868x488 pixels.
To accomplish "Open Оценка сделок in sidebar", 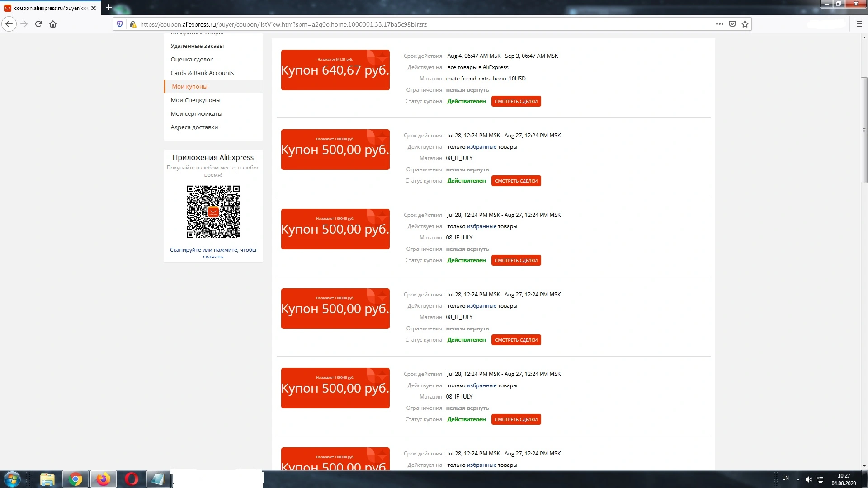I will tap(192, 59).
